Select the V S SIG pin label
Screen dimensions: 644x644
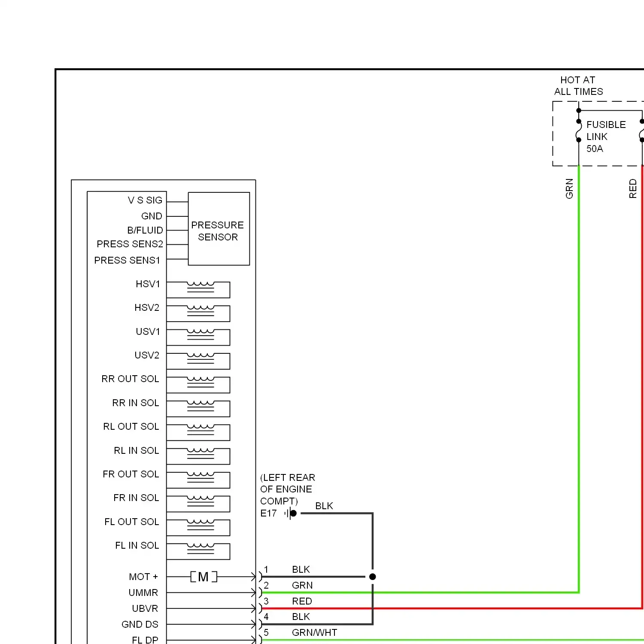[145, 200]
